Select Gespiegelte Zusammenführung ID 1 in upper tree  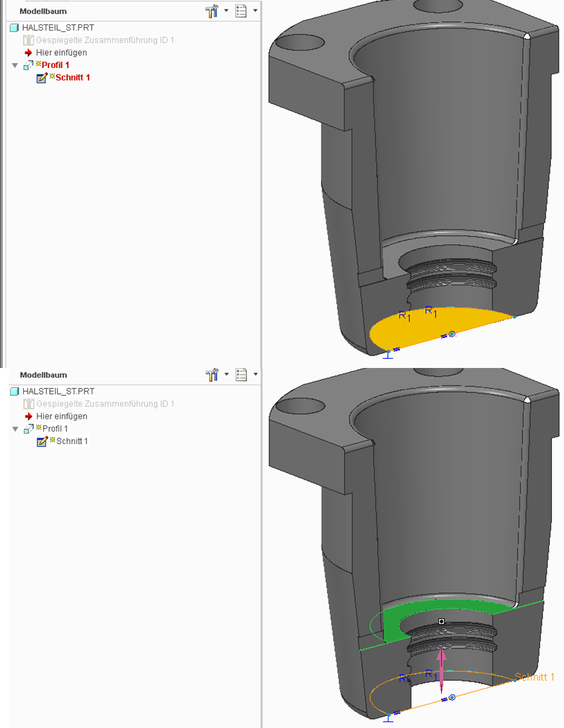[105, 40]
